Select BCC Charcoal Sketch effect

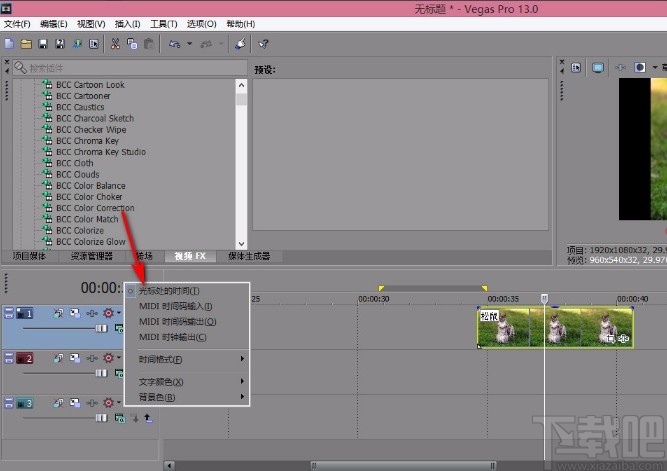tap(95, 118)
